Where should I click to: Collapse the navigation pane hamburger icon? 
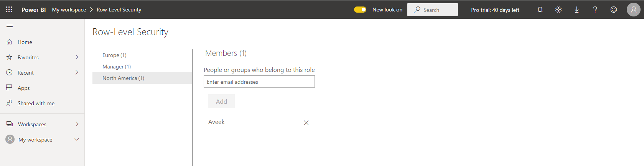pyautogui.click(x=10, y=26)
